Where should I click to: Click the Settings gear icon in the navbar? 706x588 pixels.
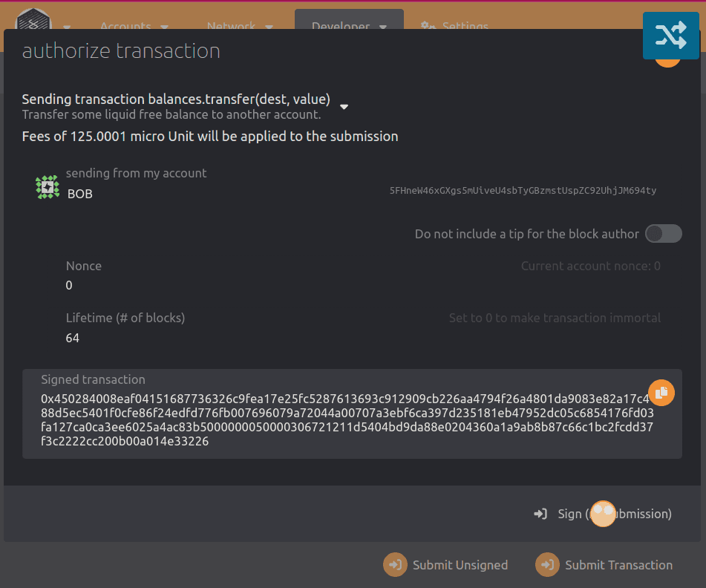[428, 27]
